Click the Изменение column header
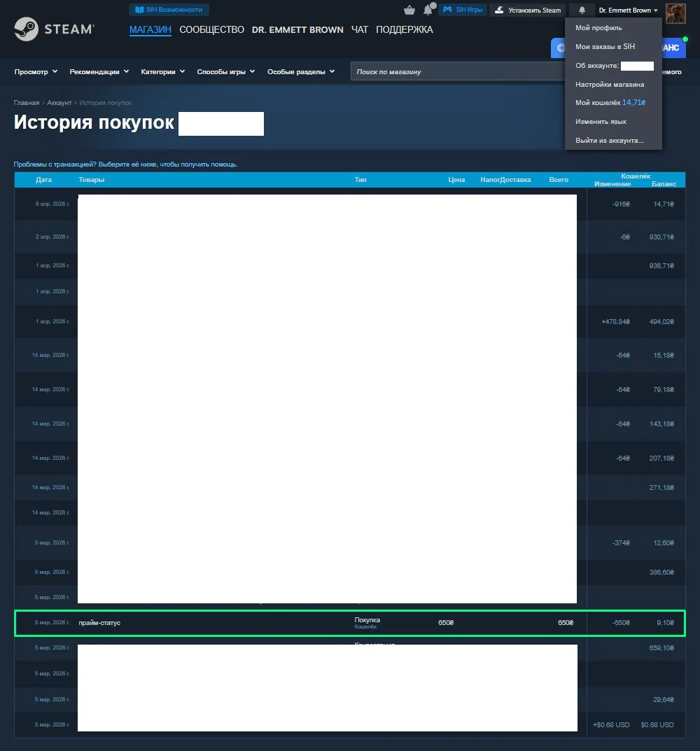700x751 pixels. [612, 184]
